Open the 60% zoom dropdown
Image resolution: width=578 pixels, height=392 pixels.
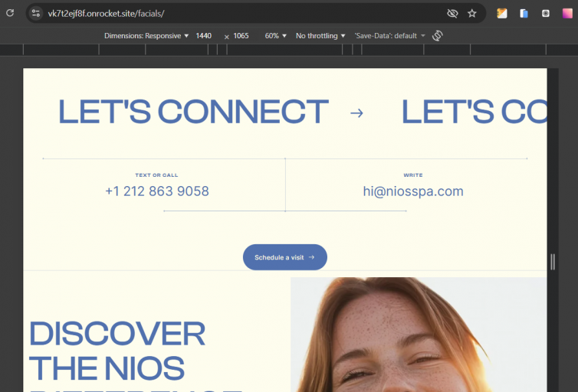click(275, 36)
